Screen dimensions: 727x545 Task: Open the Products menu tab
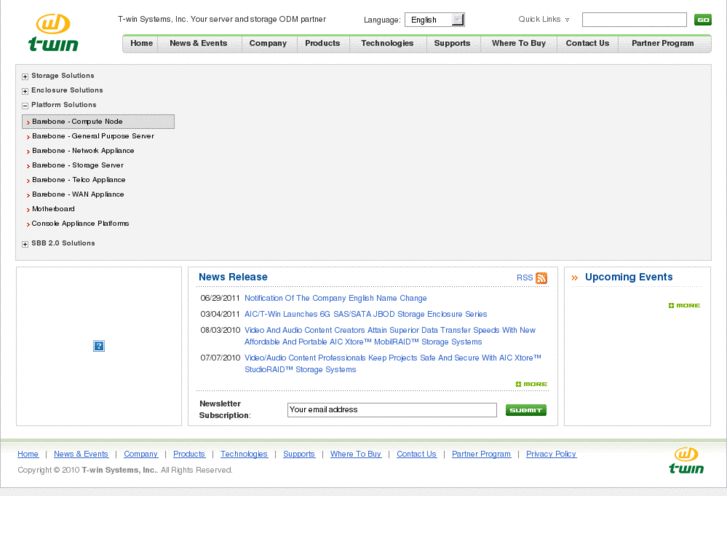point(322,44)
